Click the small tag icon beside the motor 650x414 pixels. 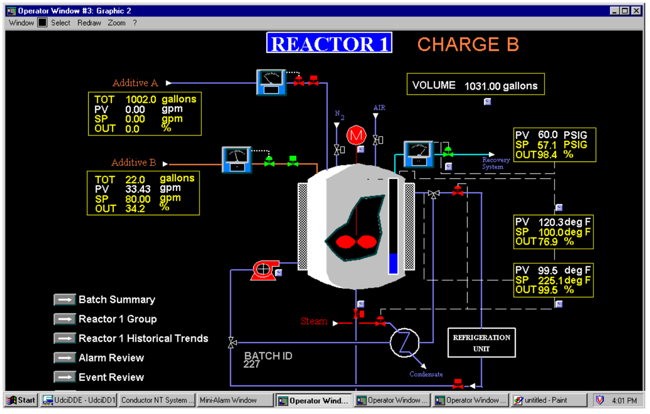361,149
